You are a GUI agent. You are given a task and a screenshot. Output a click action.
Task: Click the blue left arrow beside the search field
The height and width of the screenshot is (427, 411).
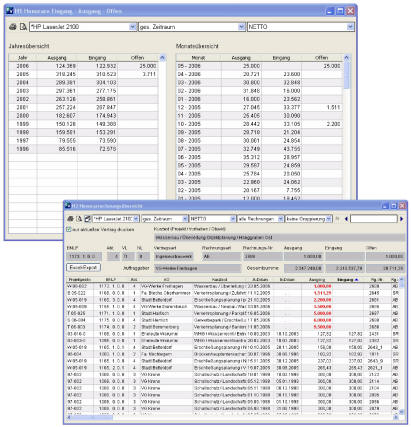click(346, 219)
